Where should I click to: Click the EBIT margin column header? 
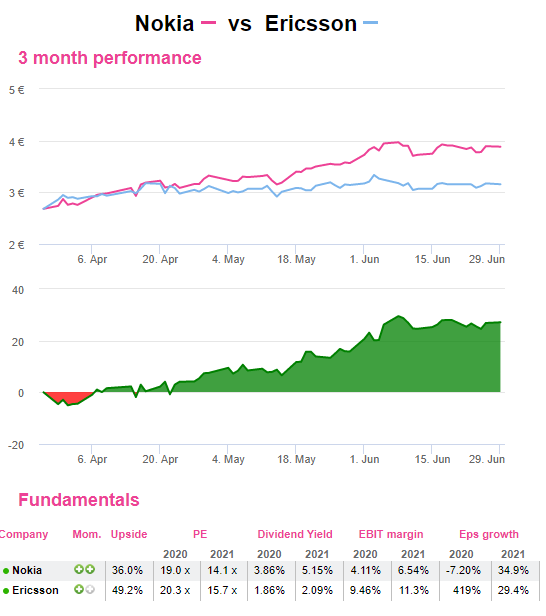(391, 534)
